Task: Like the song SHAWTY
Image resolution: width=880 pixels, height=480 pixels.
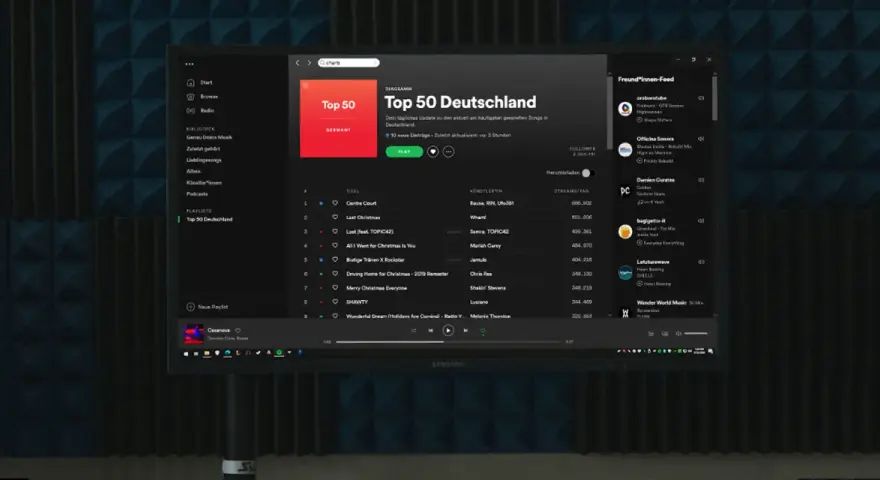Action: (335, 301)
